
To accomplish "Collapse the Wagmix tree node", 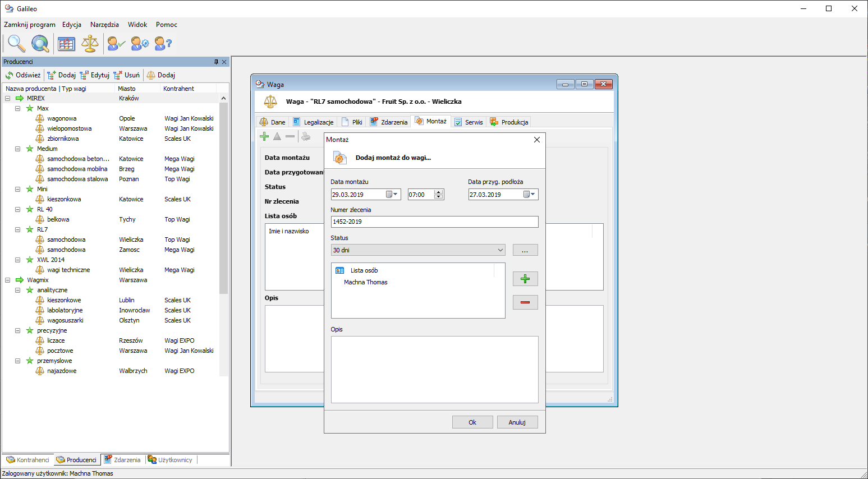I will click(8, 280).
